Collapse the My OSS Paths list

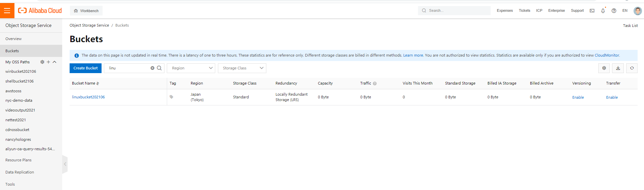tap(54, 62)
